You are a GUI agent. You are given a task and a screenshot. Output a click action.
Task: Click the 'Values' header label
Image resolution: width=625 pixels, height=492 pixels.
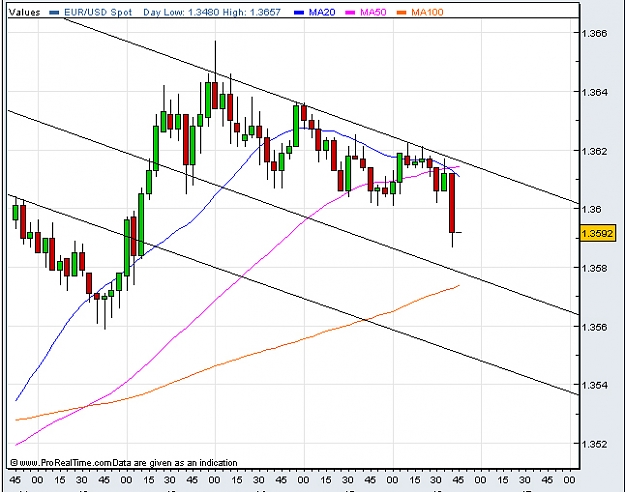click(25, 12)
